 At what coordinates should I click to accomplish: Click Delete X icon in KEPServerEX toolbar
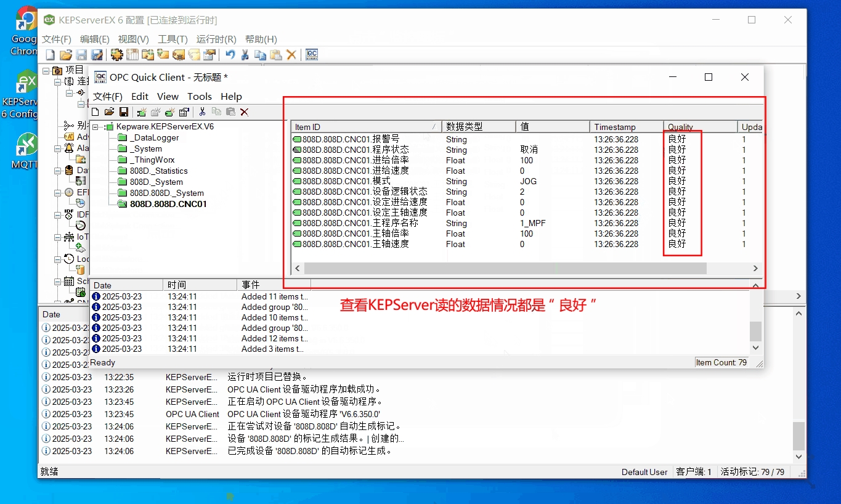(291, 55)
